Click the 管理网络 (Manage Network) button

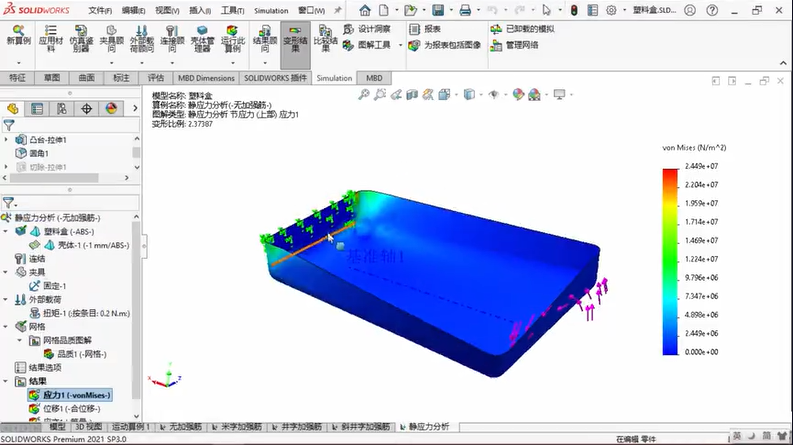[514, 45]
